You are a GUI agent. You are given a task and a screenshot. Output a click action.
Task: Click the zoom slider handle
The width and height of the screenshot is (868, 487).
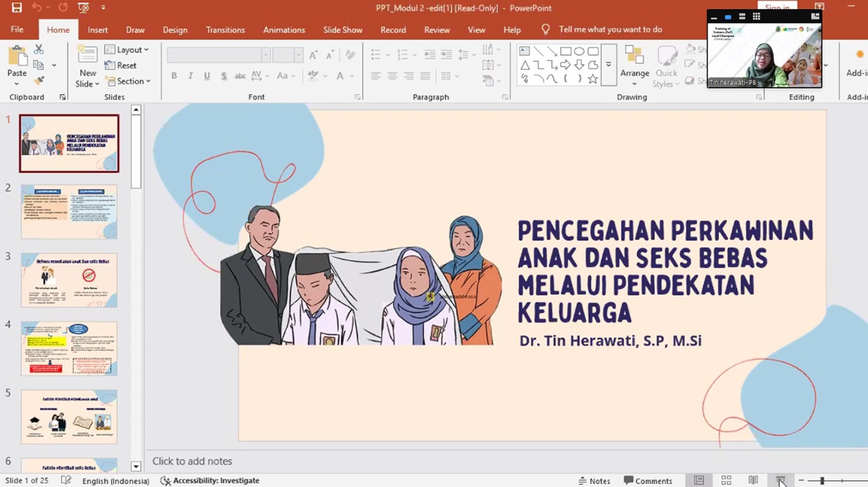tap(822, 481)
